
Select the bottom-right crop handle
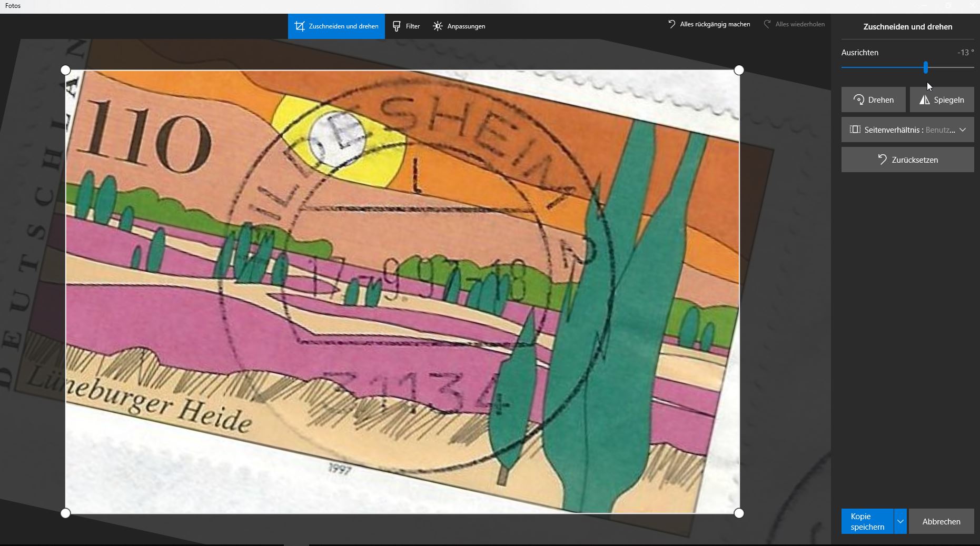click(739, 513)
